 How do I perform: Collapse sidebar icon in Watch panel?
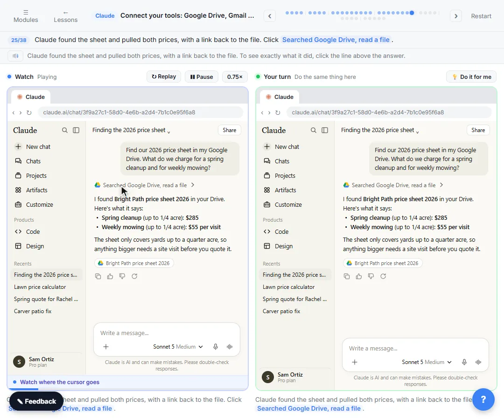click(x=76, y=130)
